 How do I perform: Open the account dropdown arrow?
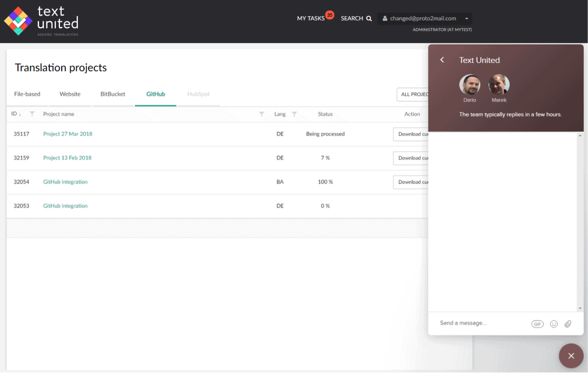[x=467, y=19]
